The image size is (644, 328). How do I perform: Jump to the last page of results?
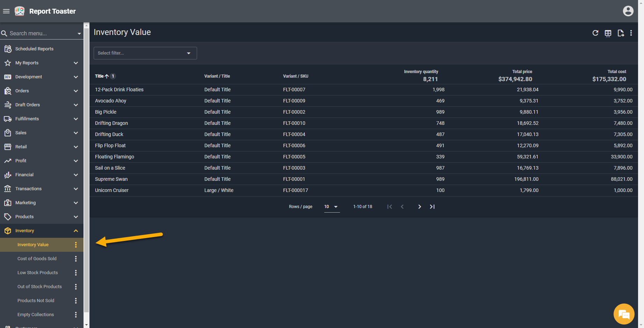pos(432,207)
